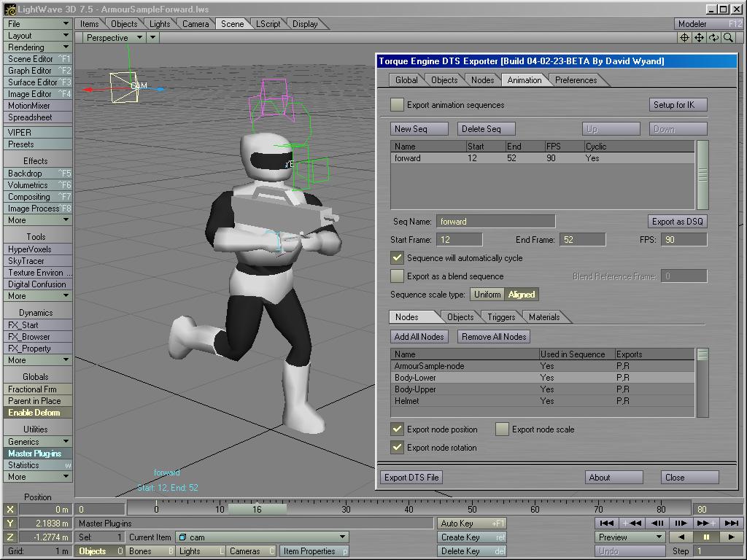Screen dimensions: 747x560
Task: Play the animation forward
Action: (731, 537)
